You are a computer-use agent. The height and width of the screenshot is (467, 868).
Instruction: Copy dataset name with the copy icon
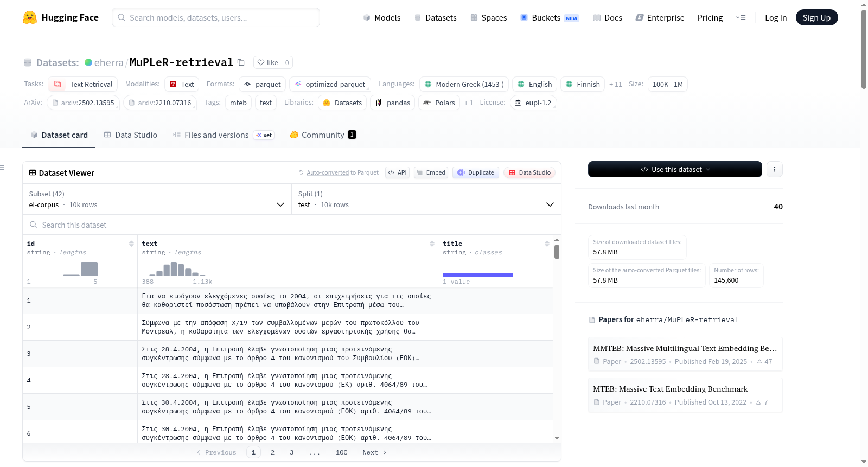(241, 62)
